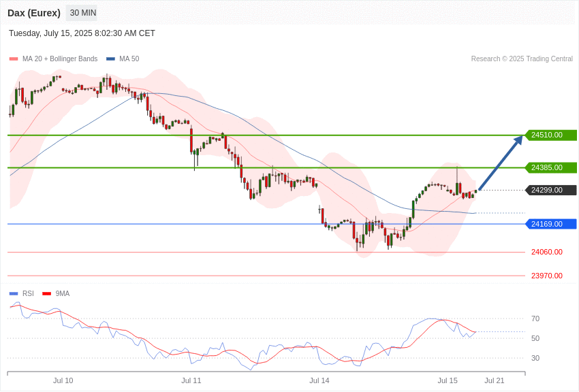Click the red 9MA legend swatch
The width and height of the screenshot is (579, 392).
click(47, 293)
